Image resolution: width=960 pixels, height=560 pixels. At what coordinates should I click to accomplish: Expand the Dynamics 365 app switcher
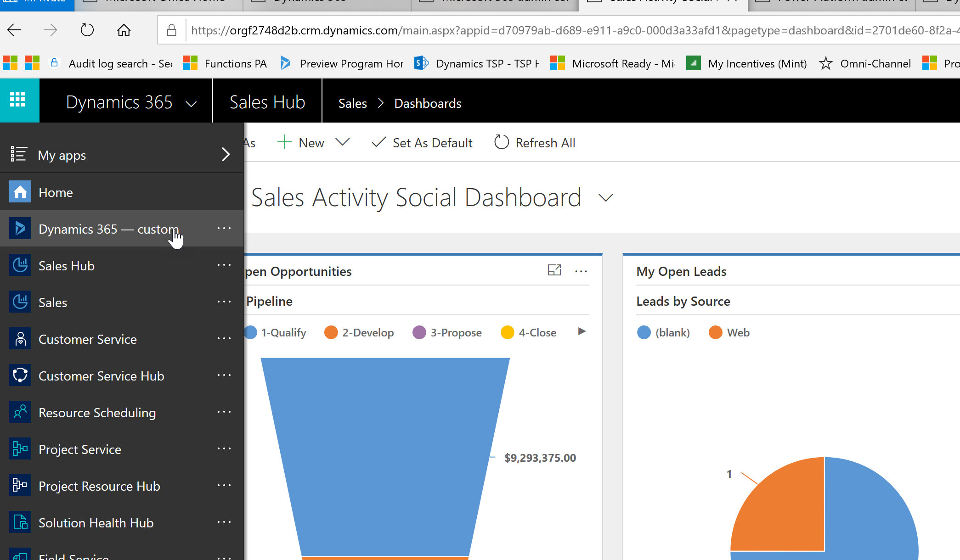(x=191, y=103)
